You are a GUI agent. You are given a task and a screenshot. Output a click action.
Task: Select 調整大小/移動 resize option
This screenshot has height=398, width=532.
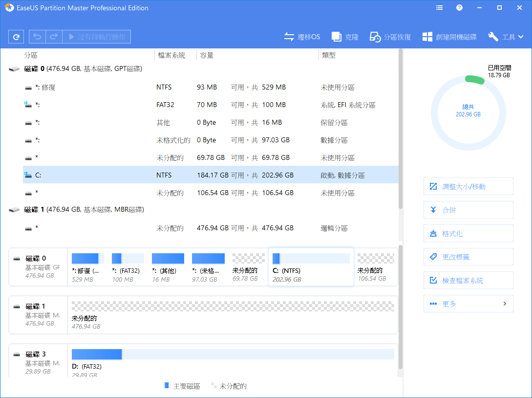(468, 186)
